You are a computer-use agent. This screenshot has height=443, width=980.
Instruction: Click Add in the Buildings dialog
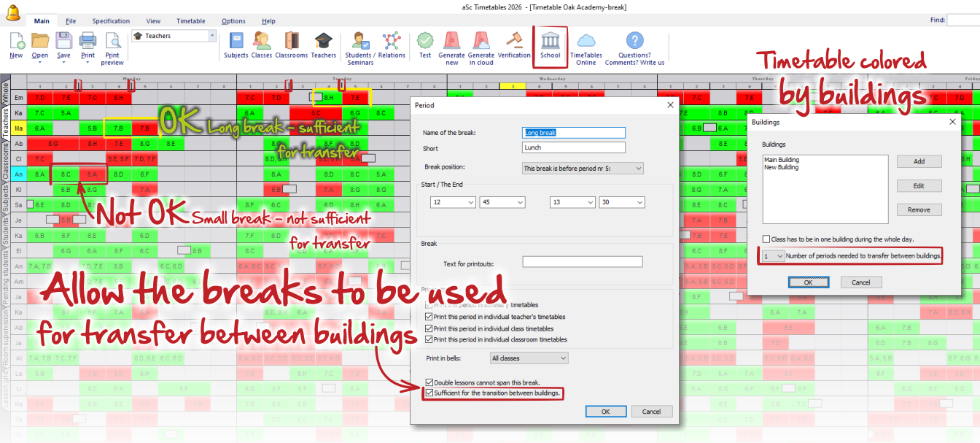click(x=919, y=161)
